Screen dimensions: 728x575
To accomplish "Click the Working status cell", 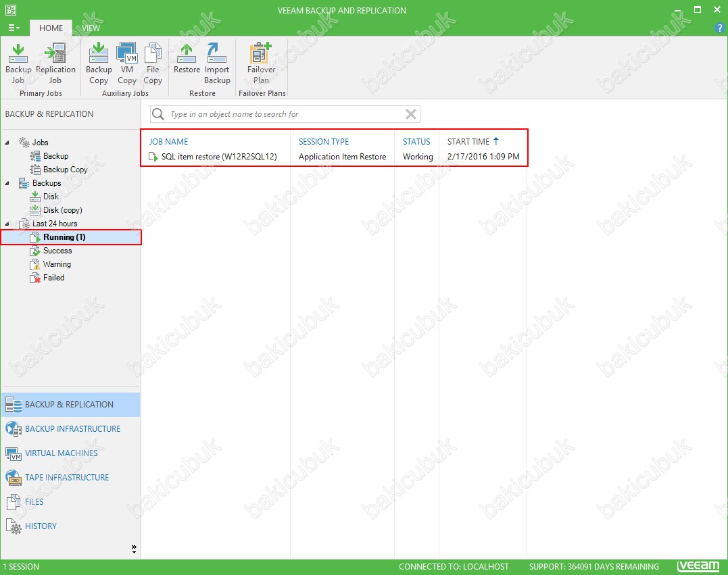I will click(418, 157).
